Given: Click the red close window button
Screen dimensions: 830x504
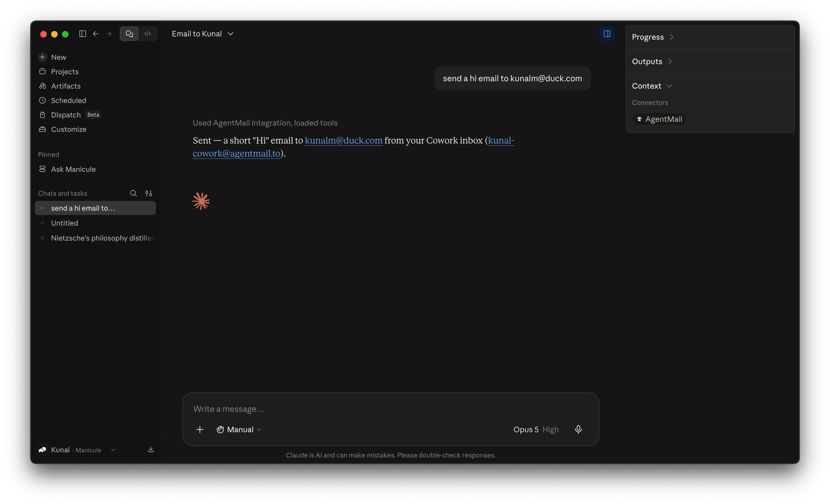Looking at the screenshot, I should pos(44,34).
